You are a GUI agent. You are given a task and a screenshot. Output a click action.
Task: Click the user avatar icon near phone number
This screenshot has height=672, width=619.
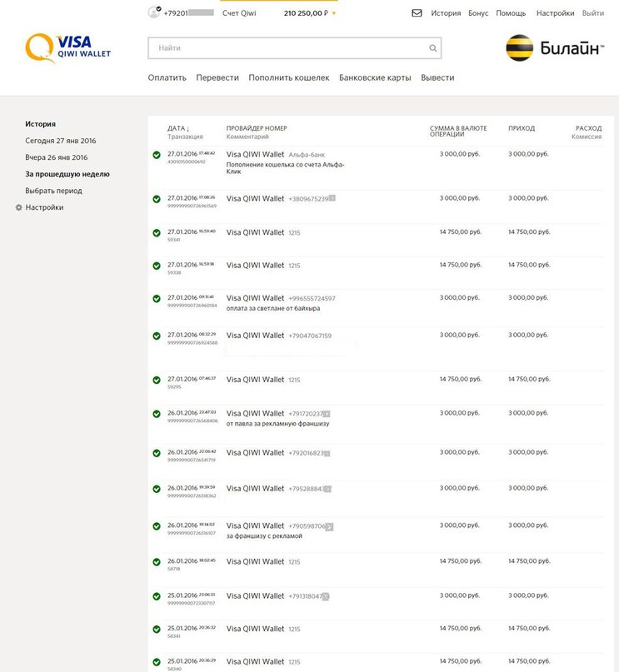tap(154, 12)
